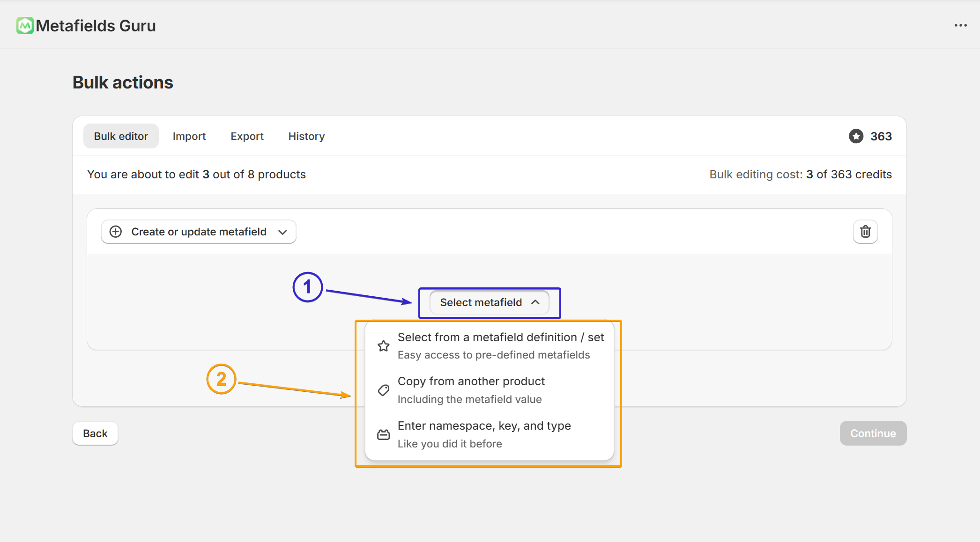Click the Metafields Guru logo icon
Image resolution: width=980 pixels, height=542 pixels.
click(25, 26)
